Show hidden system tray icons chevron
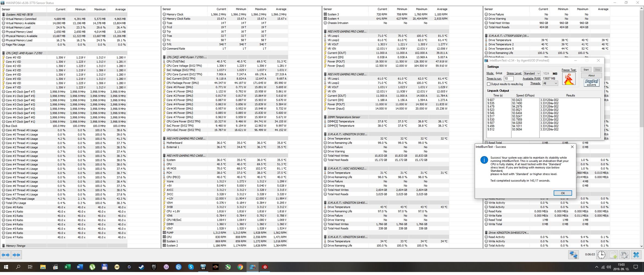Viewport: 644px width, 275px height. pos(596,267)
